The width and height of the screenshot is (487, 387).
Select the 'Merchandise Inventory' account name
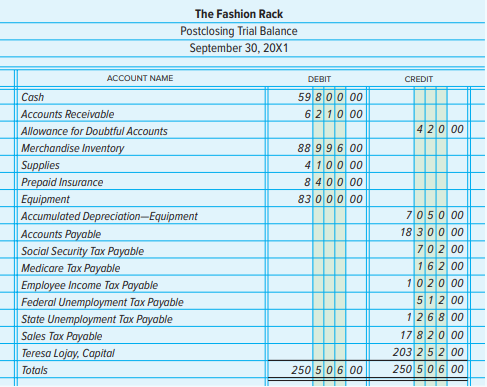click(73, 148)
